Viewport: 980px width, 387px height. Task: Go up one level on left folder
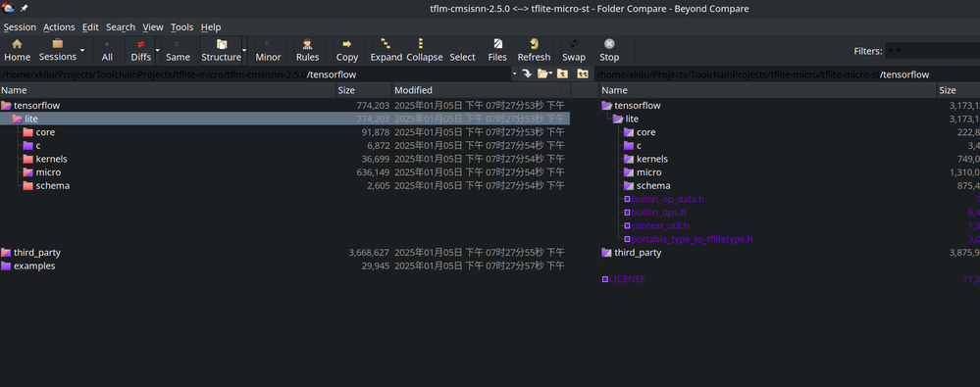click(x=562, y=73)
